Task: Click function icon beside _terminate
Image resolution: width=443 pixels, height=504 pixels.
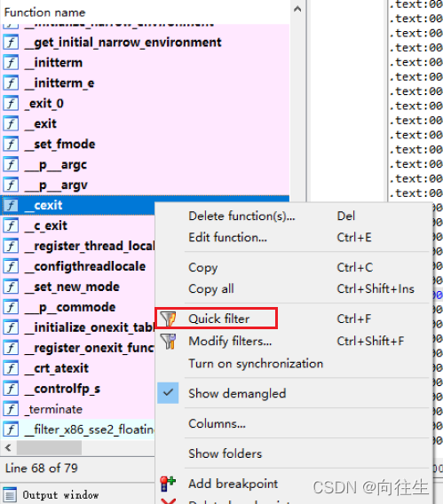Action: 11,409
